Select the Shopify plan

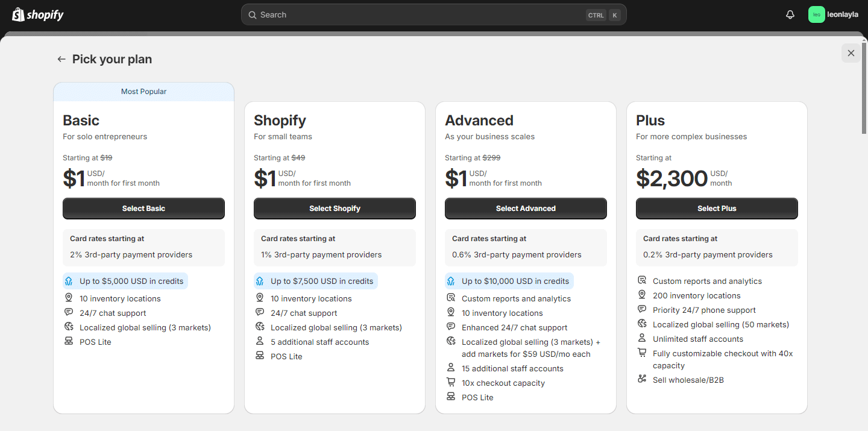(x=335, y=208)
